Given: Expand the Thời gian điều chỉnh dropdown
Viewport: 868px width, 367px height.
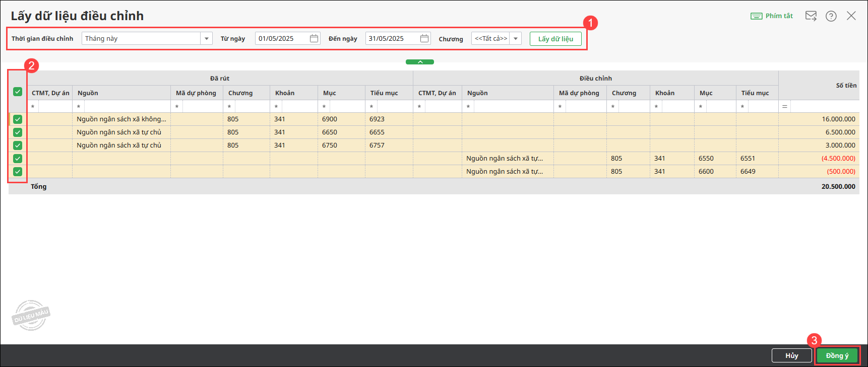Looking at the screenshot, I should click(206, 38).
